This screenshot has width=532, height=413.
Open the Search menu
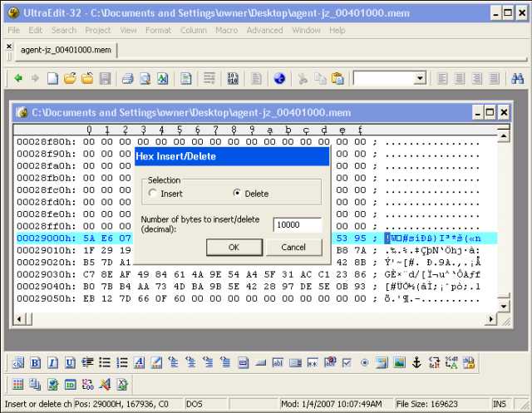(x=64, y=30)
